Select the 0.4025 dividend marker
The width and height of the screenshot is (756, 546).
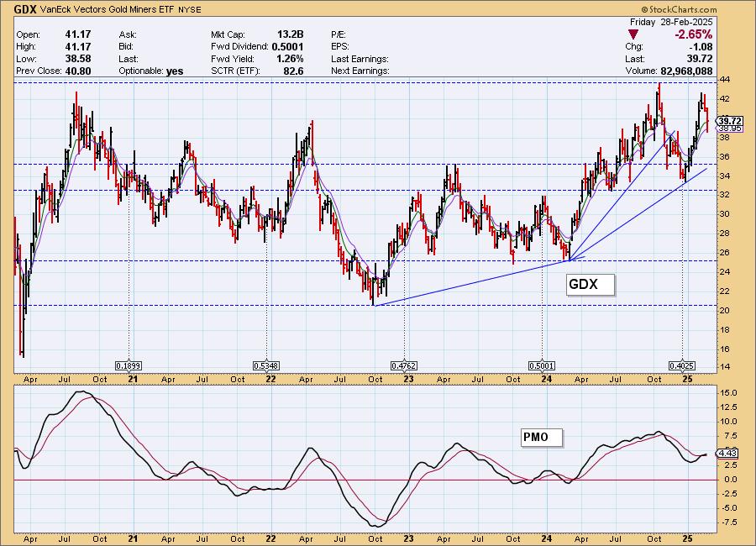point(681,366)
